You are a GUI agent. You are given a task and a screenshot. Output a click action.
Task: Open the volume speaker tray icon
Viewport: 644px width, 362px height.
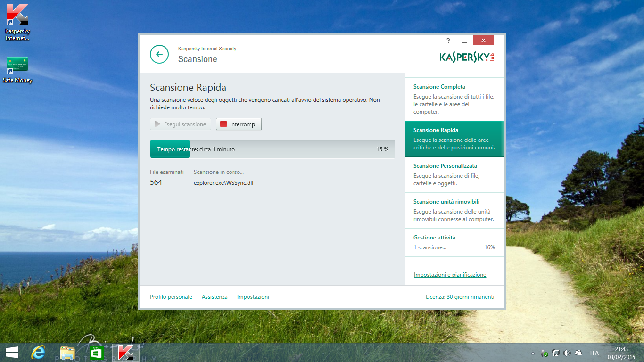coord(567,353)
